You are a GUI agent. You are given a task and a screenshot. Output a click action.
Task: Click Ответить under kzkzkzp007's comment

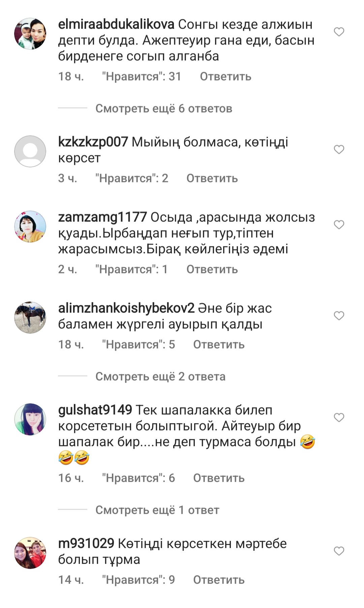[212, 178]
